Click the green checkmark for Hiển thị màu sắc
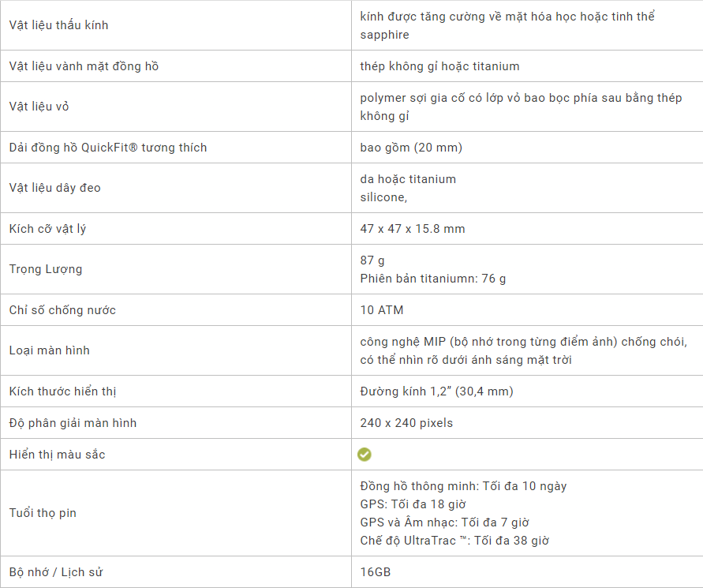 [x=365, y=455]
